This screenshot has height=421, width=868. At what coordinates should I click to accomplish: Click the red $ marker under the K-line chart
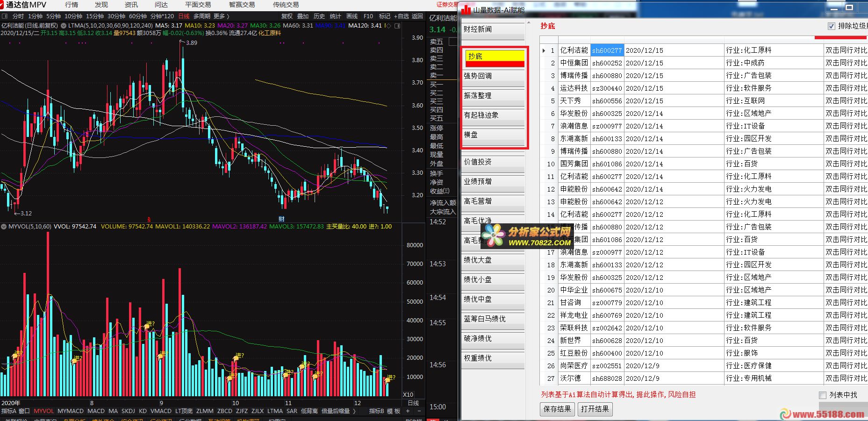pyautogui.click(x=149, y=219)
